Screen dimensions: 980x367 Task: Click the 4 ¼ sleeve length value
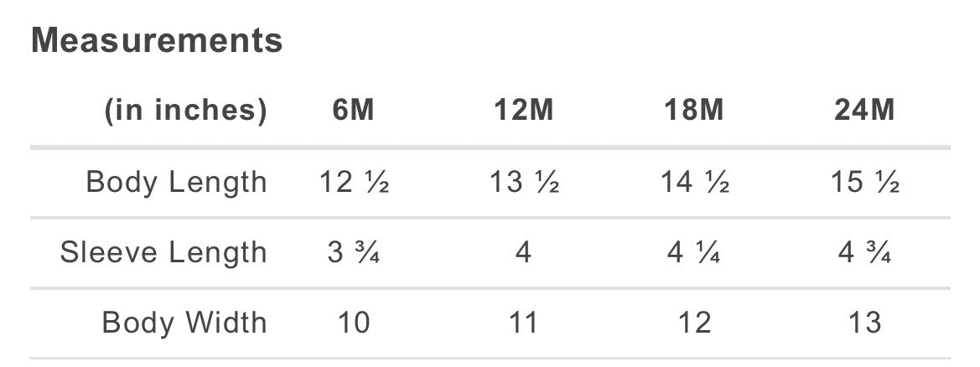(x=694, y=253)
